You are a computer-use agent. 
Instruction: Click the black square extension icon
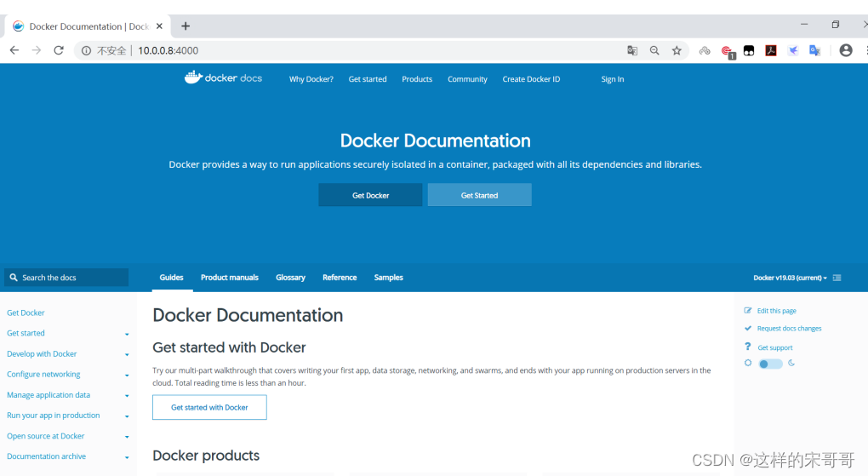pyautogui.click(x=749, y=50)
